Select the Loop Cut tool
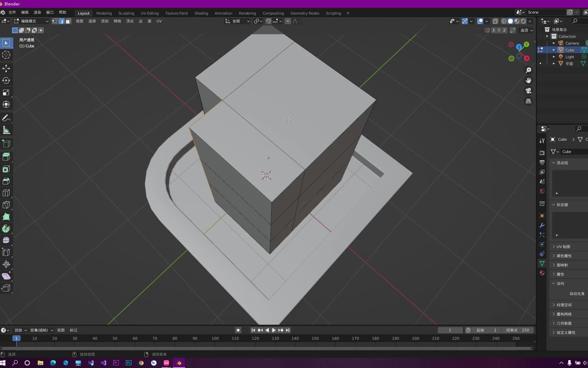The width and height of the screenshot is (588, 368). pyautogui.click(x=6, y=193)
